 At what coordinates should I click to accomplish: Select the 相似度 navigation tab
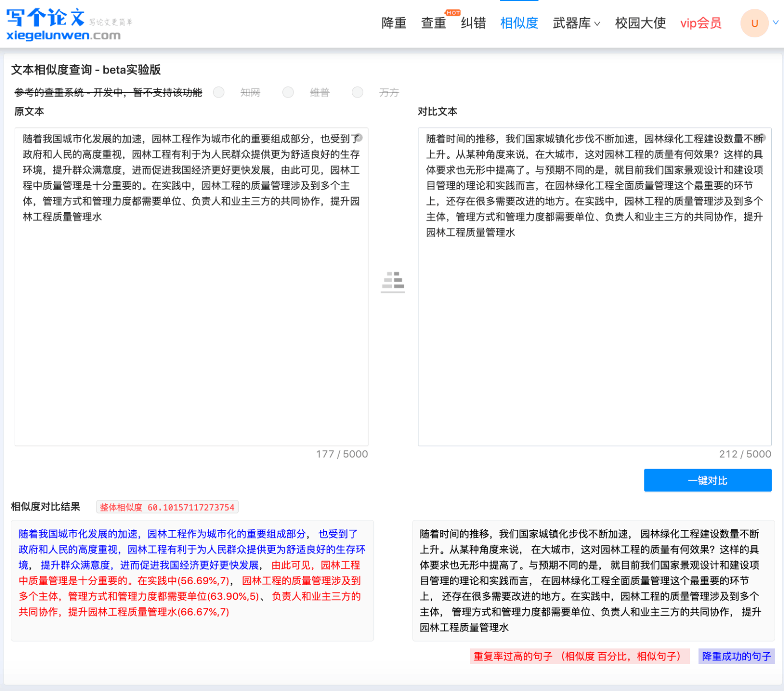[x=519, y=23]
